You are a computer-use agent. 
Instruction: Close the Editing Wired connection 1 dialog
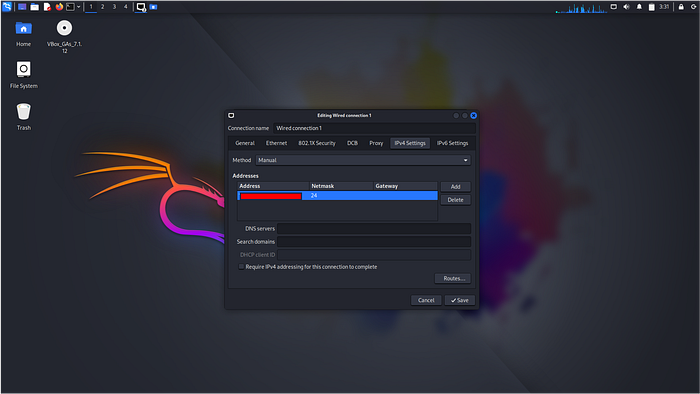(x=474, y=116)
